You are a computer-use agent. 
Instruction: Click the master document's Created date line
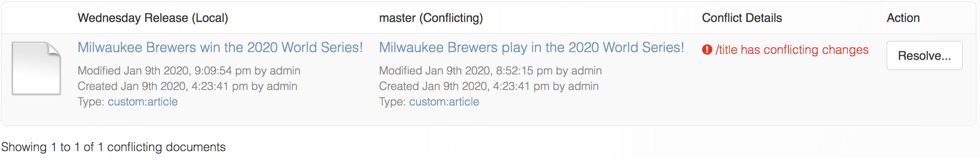tap(489, 86)
